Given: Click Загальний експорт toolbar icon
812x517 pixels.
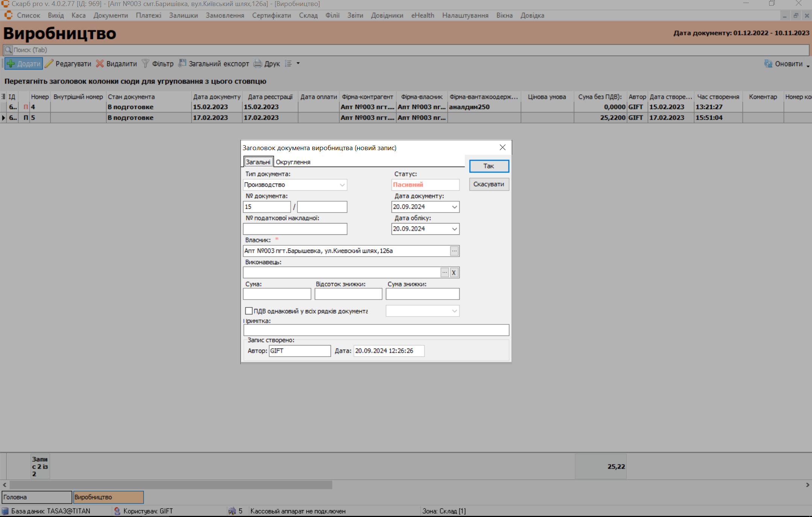Looking at the screenshot, I should click(182, 63).
